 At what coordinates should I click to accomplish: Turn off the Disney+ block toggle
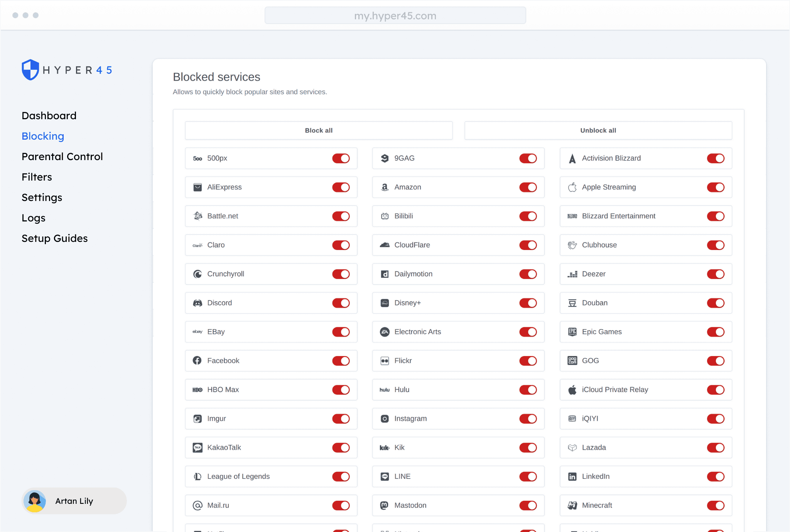click(x=528, y=303)
